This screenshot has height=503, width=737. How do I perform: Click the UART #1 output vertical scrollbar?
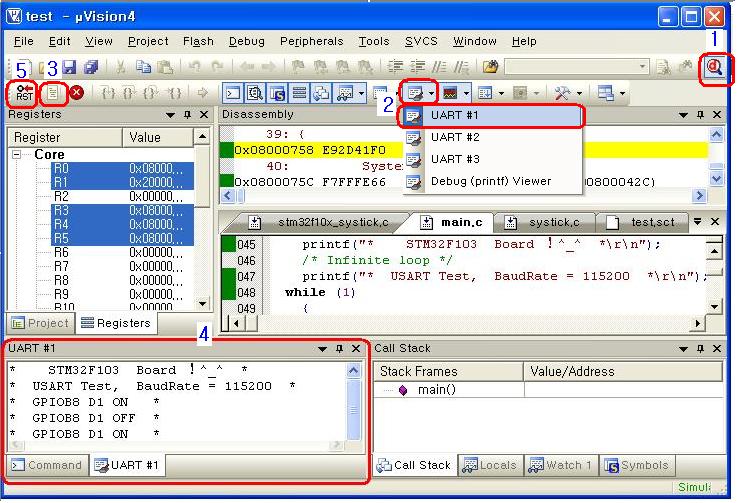(x=353, y=402)
